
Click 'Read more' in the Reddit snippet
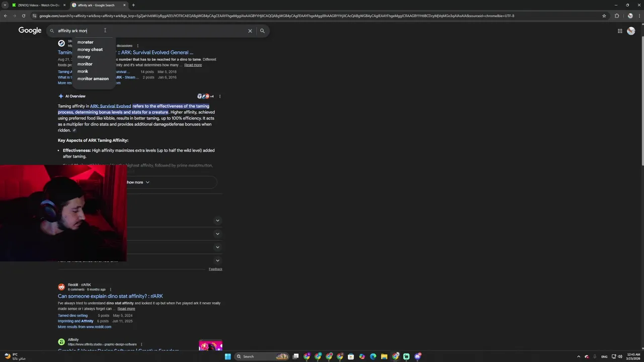point(126,309)
